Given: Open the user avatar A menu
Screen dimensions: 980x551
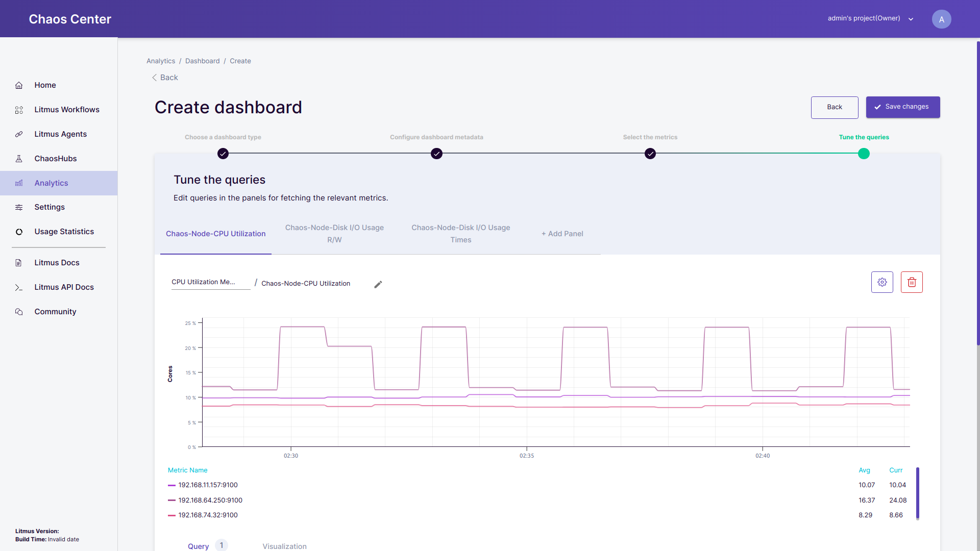Looking at the screenshot, I should (x=941, y=19).
